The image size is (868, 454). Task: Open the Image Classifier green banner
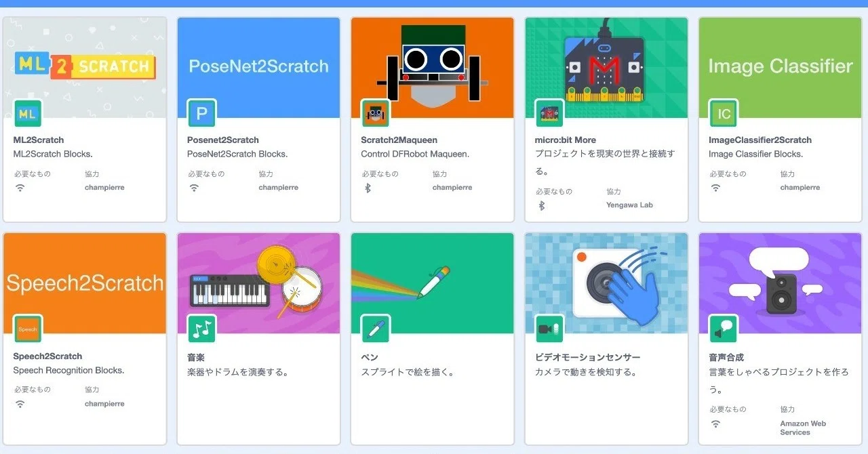[780, 67]
